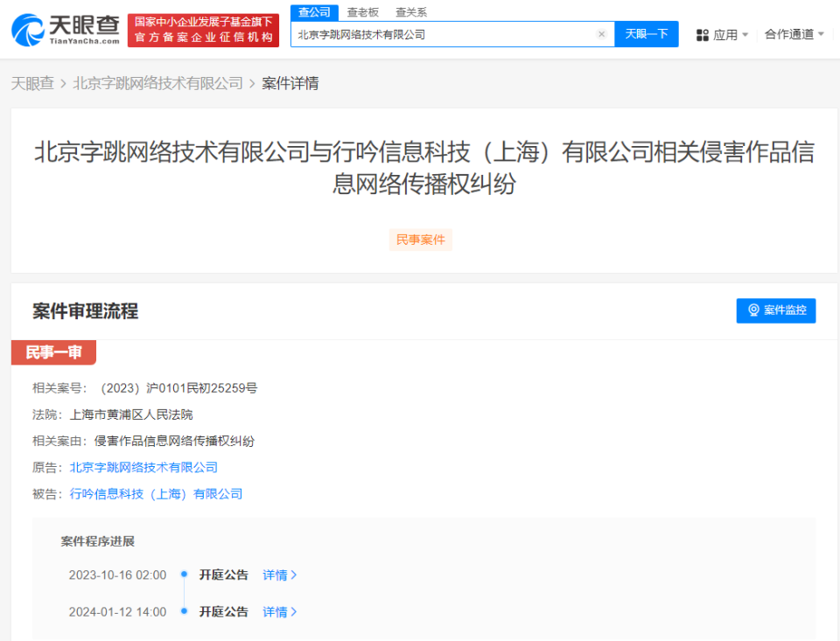Viewport: 840px width, 641px height.
Task: Click the main case title heading
Action: pos(424,168)
